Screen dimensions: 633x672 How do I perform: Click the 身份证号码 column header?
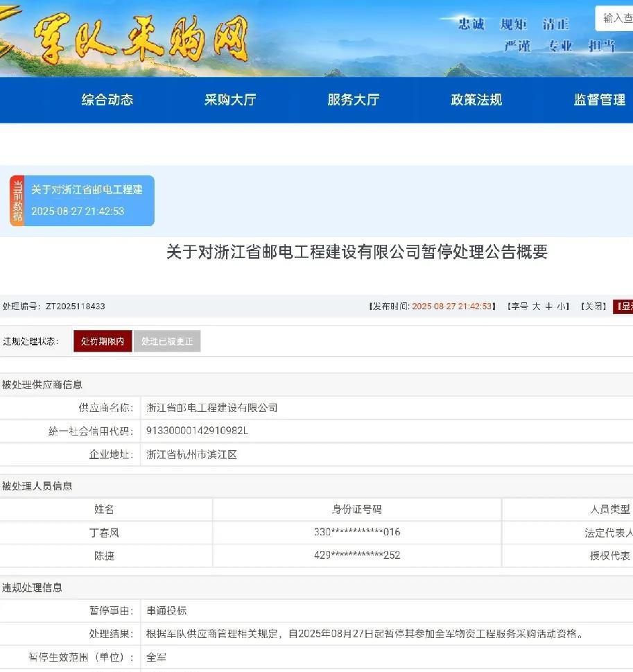tap(356, 509)
